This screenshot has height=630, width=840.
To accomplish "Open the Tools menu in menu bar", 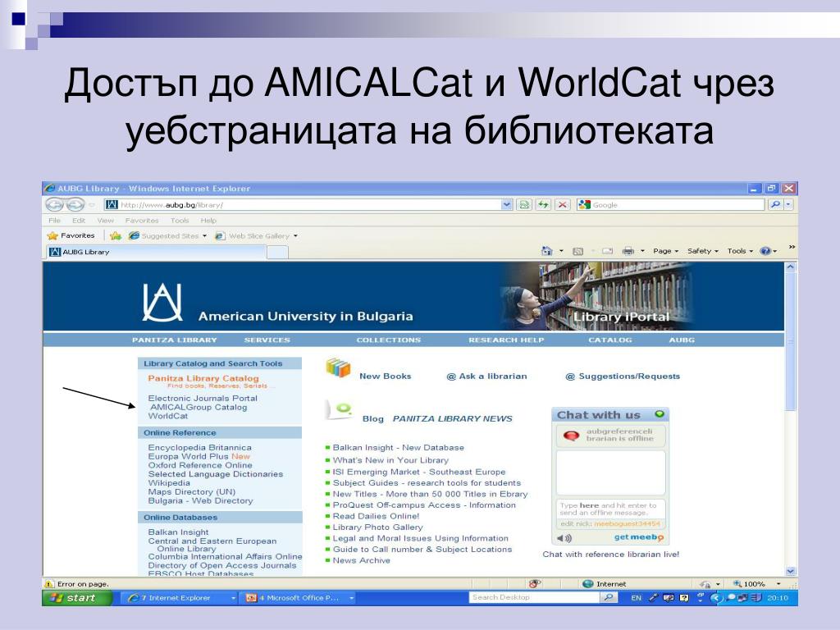I will point(180,220).
